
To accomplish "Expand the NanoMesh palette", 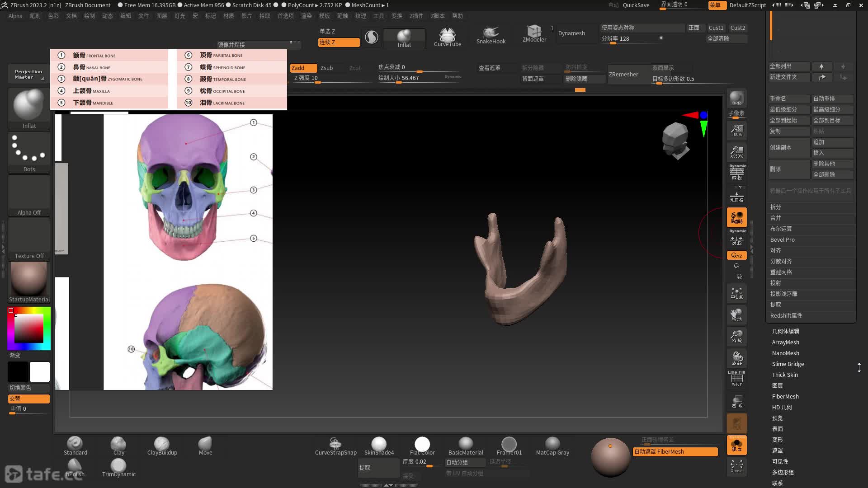I will [786, 353].
